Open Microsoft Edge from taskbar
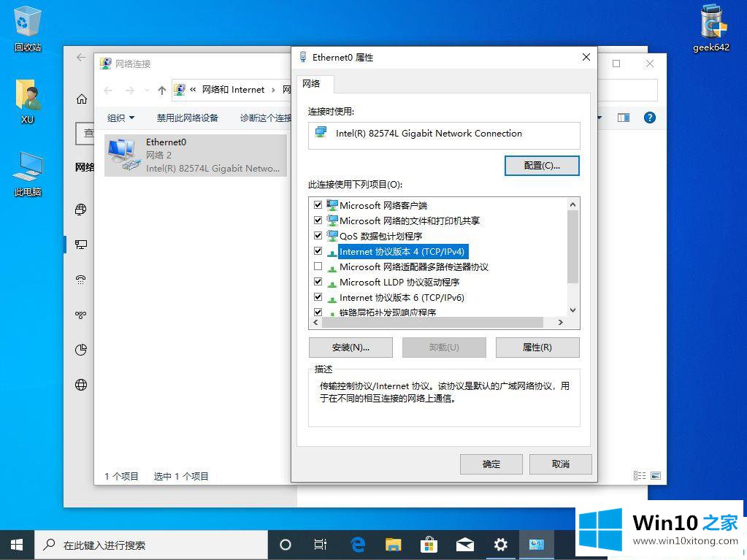747x560 pixels. point(358,545)
